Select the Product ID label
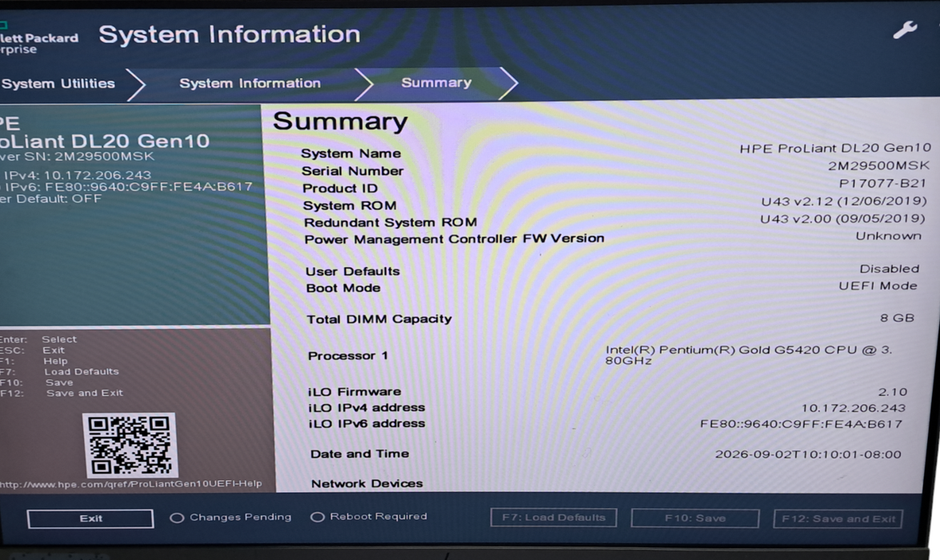940x560 pixels. coord(340,188)
